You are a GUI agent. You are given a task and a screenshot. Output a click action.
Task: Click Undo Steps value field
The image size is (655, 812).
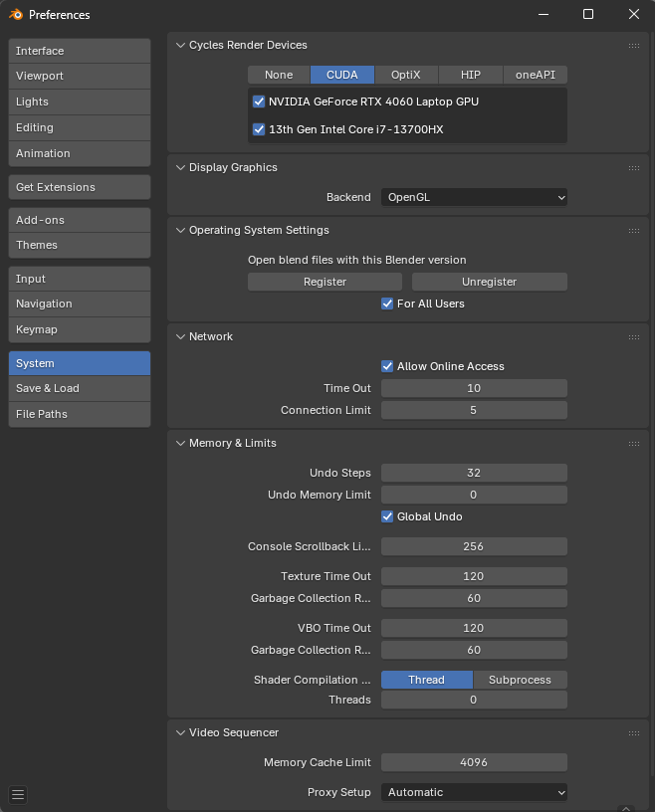pyautogui.click(x=474, y=473)
